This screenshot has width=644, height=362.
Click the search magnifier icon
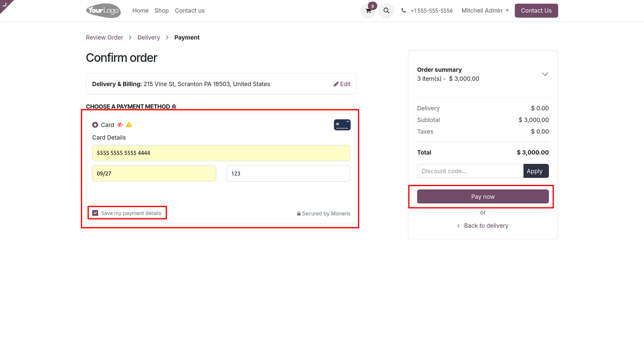(x=386, y=11)
